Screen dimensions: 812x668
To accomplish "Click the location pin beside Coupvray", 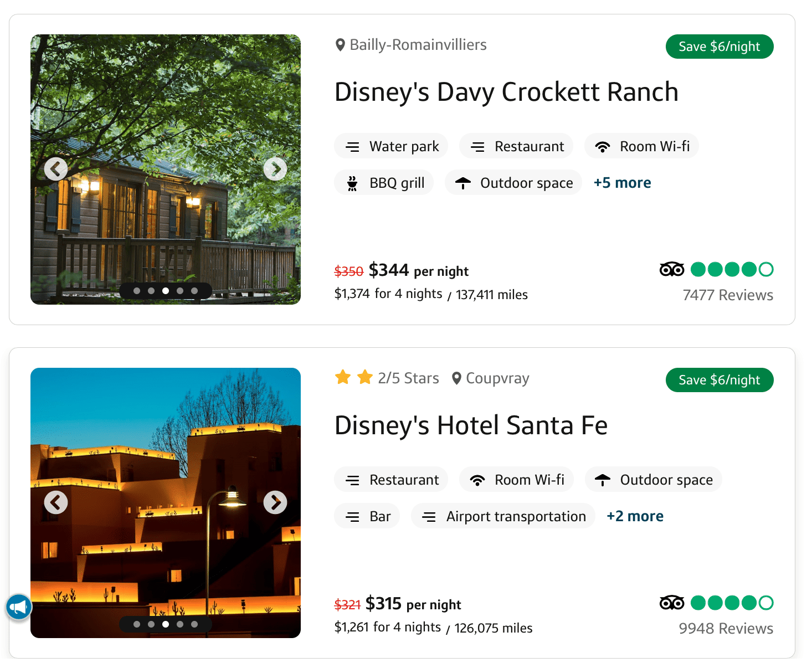I will [456, 378].
